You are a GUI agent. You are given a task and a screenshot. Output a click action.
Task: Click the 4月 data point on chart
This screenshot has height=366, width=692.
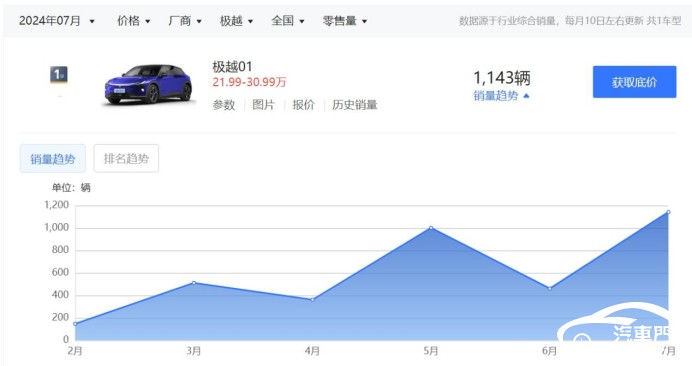[312, 300]
